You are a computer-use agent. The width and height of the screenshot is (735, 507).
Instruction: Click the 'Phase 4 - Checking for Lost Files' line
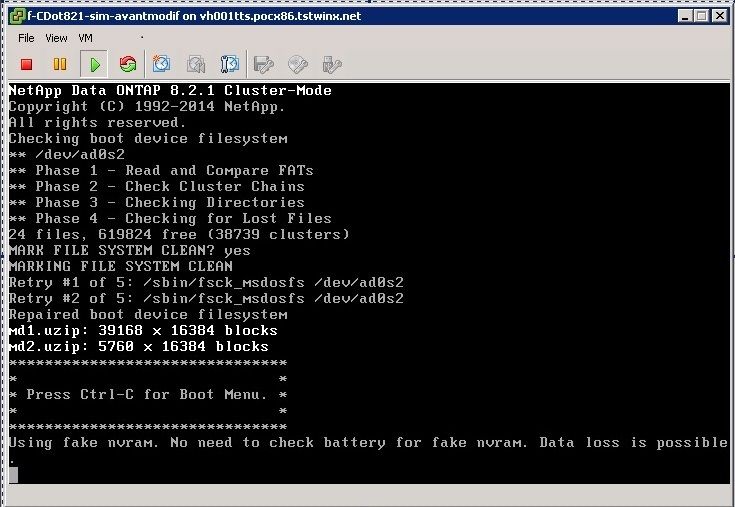170,218
